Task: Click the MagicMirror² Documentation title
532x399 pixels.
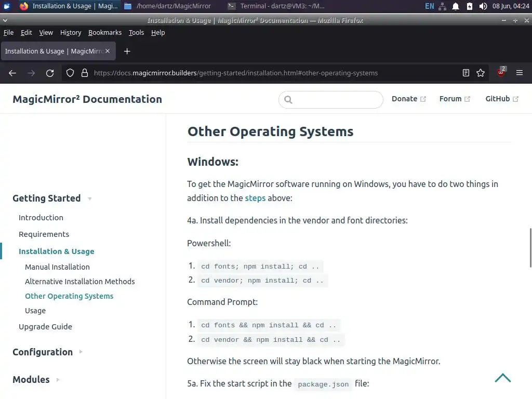Action: coord(87,99)
